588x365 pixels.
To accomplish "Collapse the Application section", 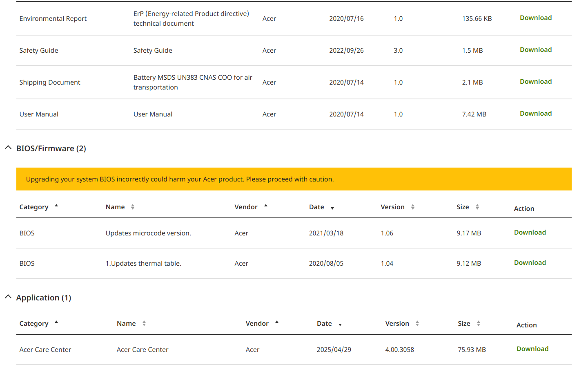I will 8,297.
